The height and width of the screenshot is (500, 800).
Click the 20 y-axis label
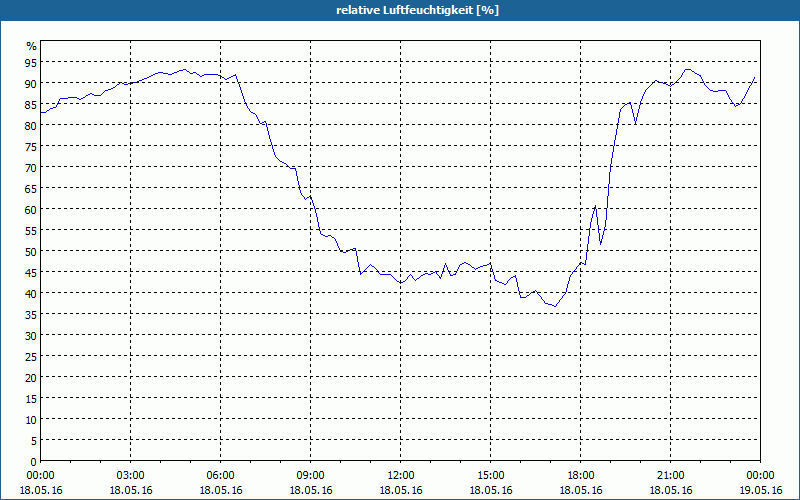31,378
